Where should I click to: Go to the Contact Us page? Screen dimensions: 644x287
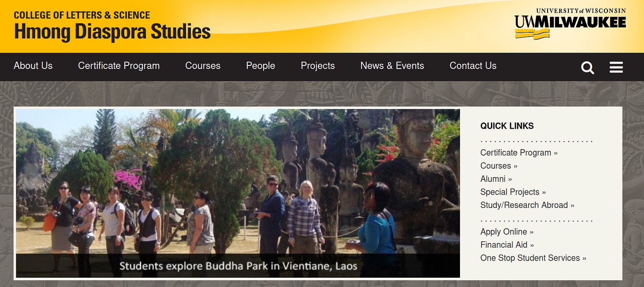[473, 66]
